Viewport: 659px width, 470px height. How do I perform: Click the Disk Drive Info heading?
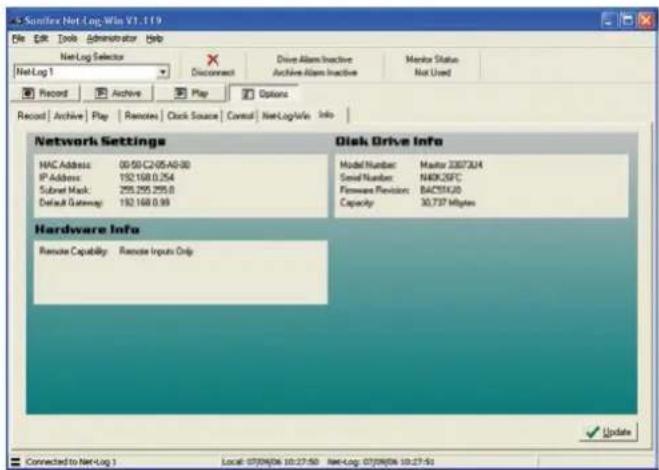tap(389, 141)
